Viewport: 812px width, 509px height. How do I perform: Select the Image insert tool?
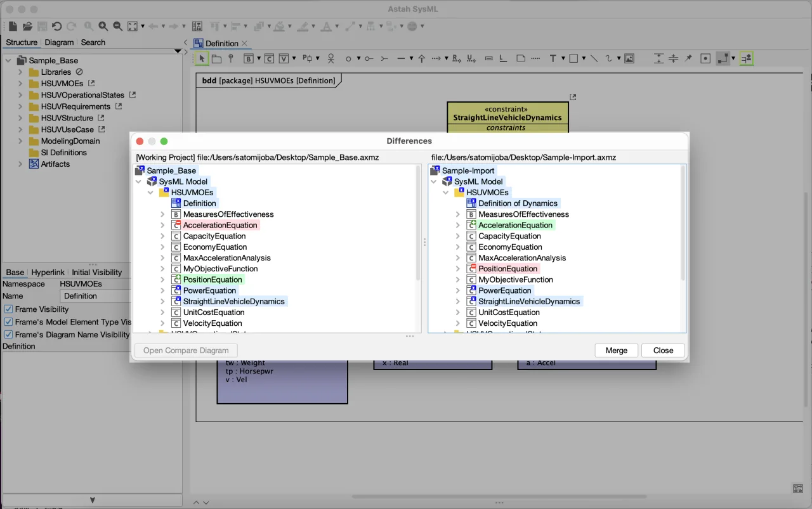click(629, 58)
